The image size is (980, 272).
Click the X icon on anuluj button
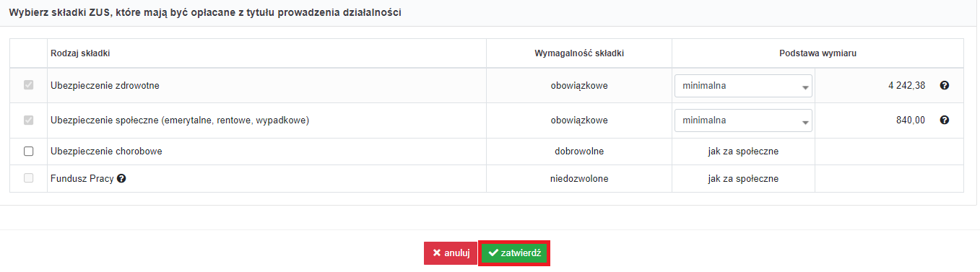coord(437,253)
